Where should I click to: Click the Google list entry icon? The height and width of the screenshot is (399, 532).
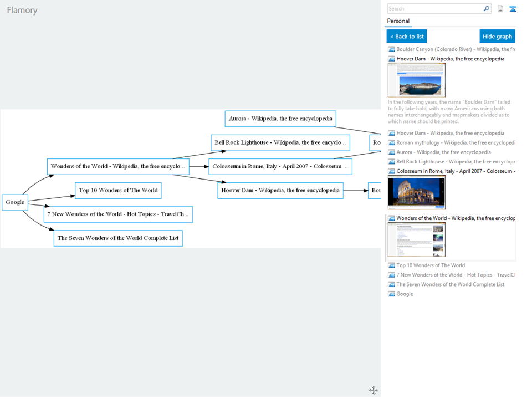(x=392, y=294)
